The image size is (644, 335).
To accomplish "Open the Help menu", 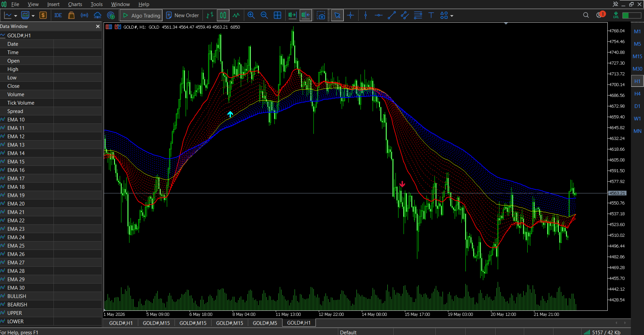I will (144, 4).
